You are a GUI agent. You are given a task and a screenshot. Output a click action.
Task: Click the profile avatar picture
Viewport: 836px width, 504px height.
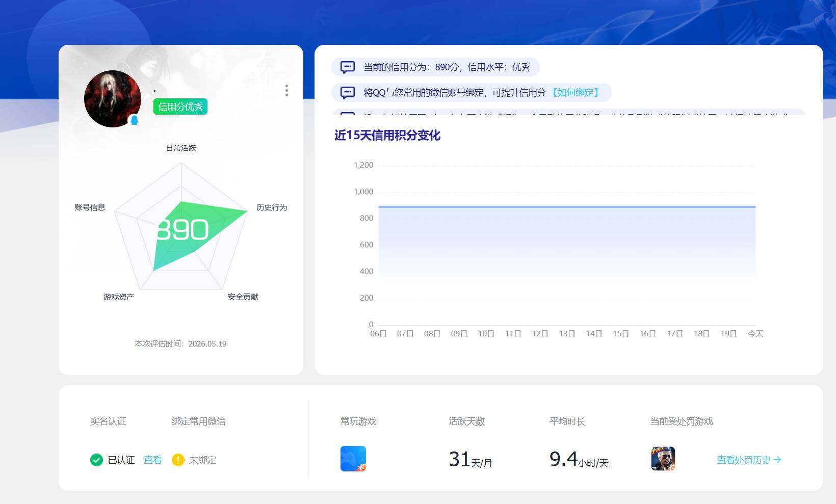(x=113, y=99)
